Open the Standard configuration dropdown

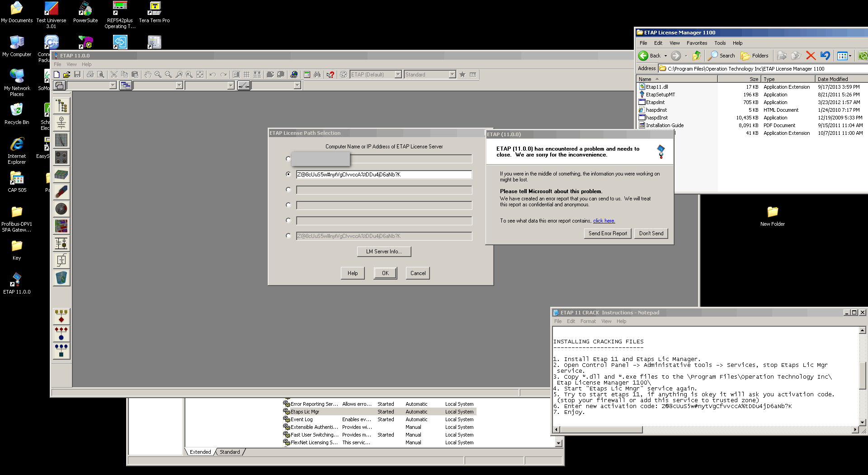coord(453,75)
